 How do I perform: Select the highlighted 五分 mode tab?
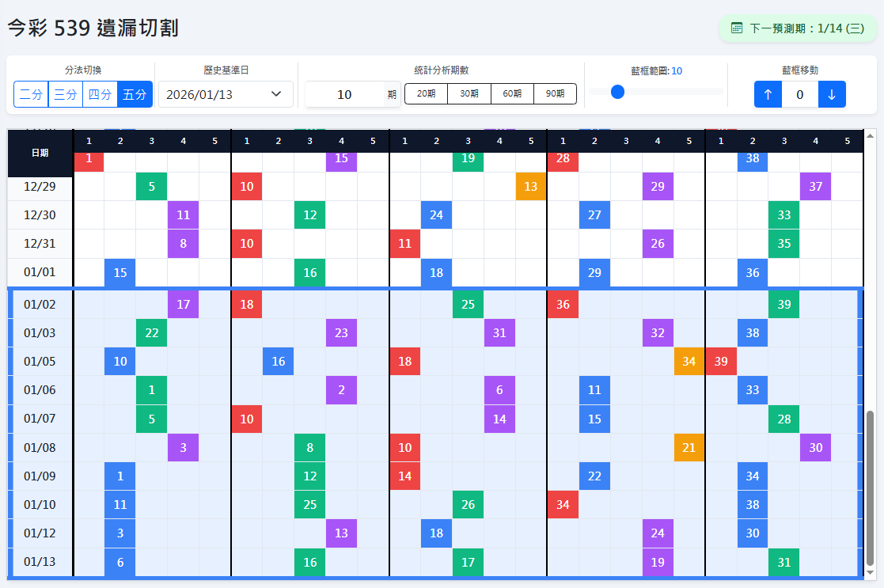(x=135, y=93)
